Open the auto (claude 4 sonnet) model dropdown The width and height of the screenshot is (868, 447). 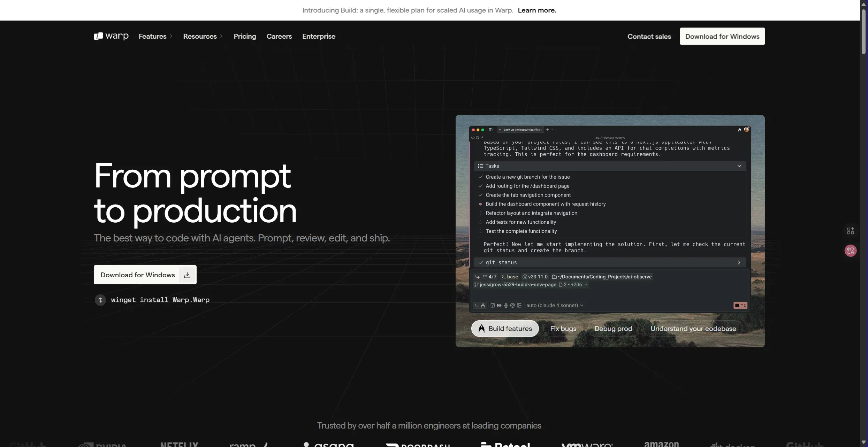554,306
